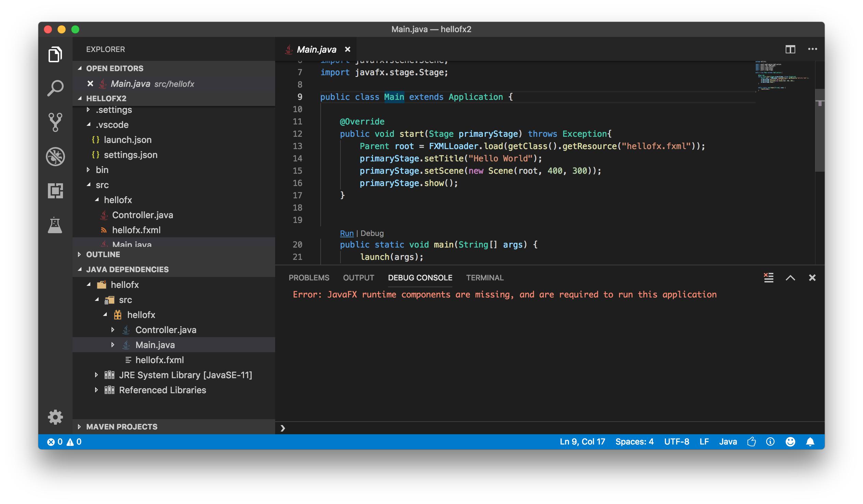This screenshot has width=863, height=504.
Task: Expand Main.java under Java Dependencies
Action: tap(113, 345)
